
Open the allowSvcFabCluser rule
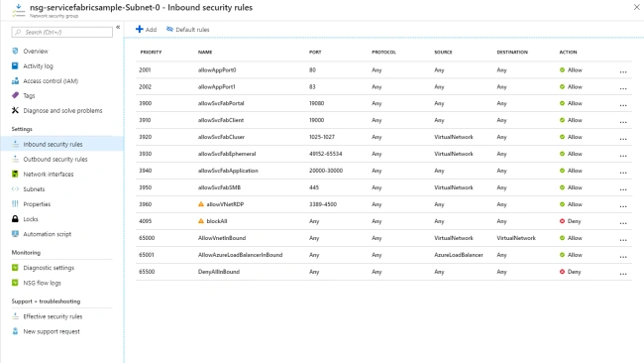coord(221,137)
